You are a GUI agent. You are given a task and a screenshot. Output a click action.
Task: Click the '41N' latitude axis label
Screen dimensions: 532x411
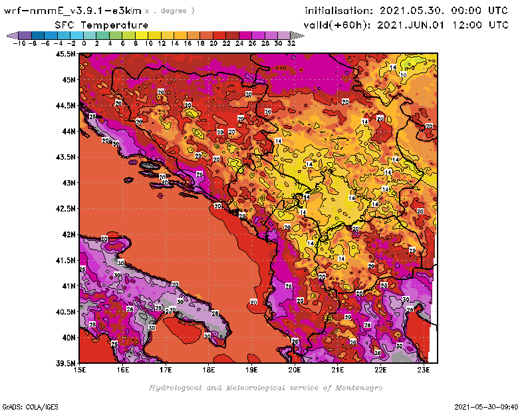(x=69, y=286)
